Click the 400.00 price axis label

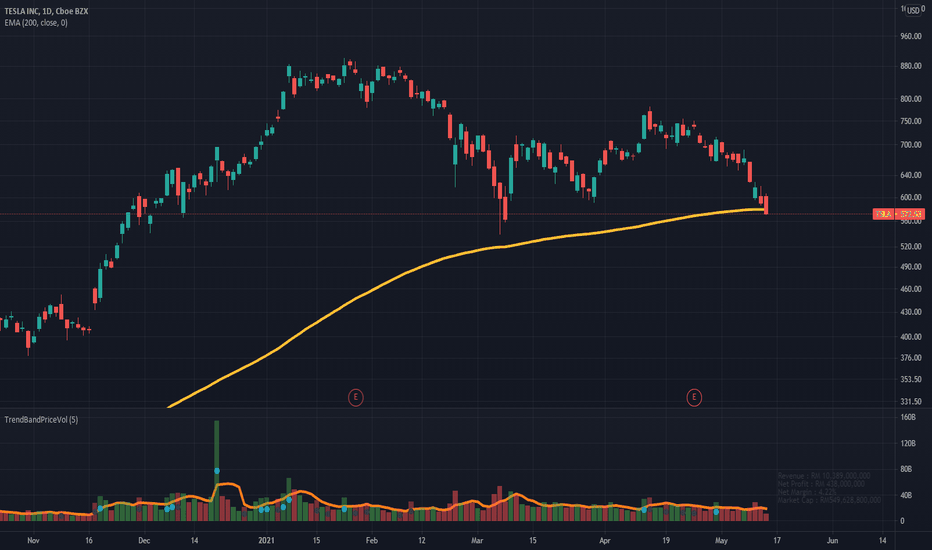[910, 337]
